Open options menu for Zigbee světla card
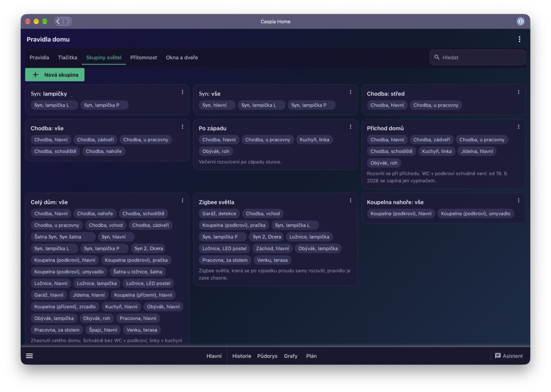This screenshot has height=392, width=551. (x=350, y=201)
